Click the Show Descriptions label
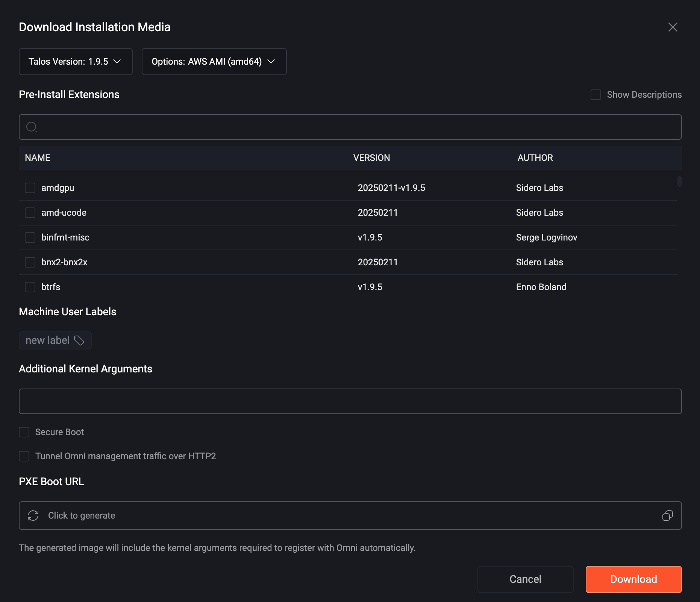The height and width of the screenshot is (602, 700). [644, 95]
